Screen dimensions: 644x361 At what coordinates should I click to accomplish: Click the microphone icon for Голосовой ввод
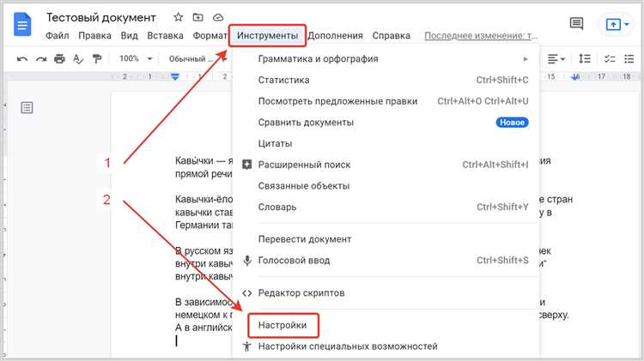(x=246, y=261)
